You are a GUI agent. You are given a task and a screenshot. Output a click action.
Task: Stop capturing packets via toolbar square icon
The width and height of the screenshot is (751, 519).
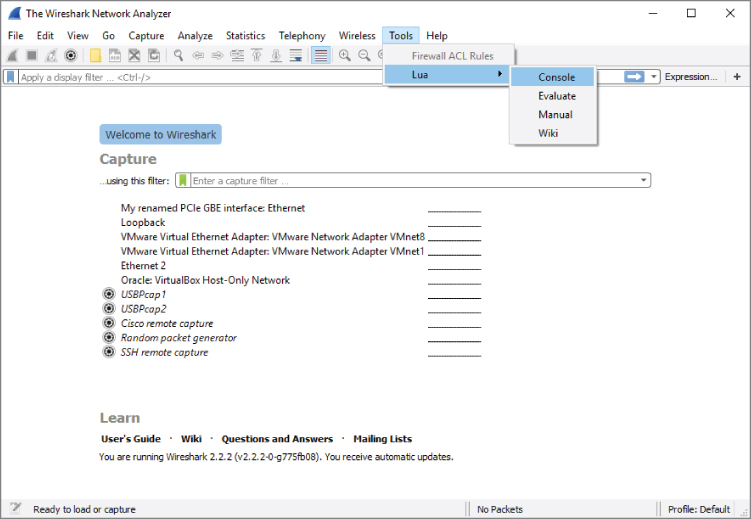click(x=32, y=56)
